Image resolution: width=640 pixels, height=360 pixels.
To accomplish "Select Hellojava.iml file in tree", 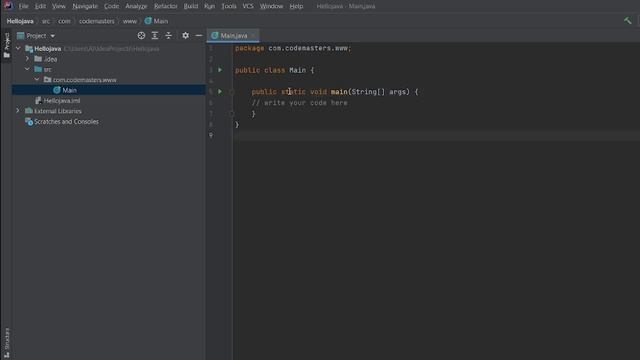I will [62, 100].
